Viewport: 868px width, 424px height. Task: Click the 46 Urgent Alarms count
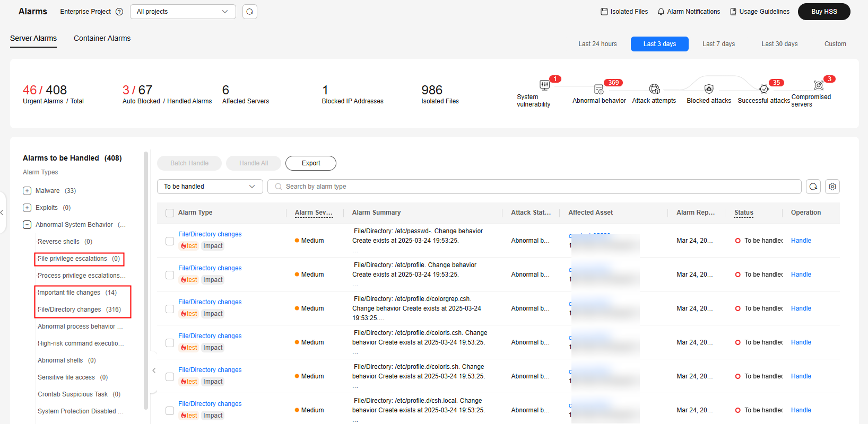click(30, 90)
